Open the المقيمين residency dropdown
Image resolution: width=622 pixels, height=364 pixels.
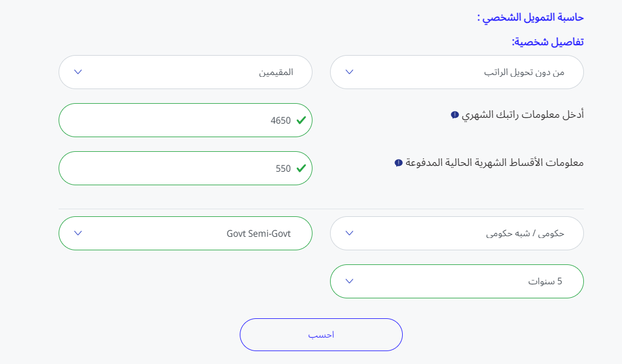tap(186, 72)
